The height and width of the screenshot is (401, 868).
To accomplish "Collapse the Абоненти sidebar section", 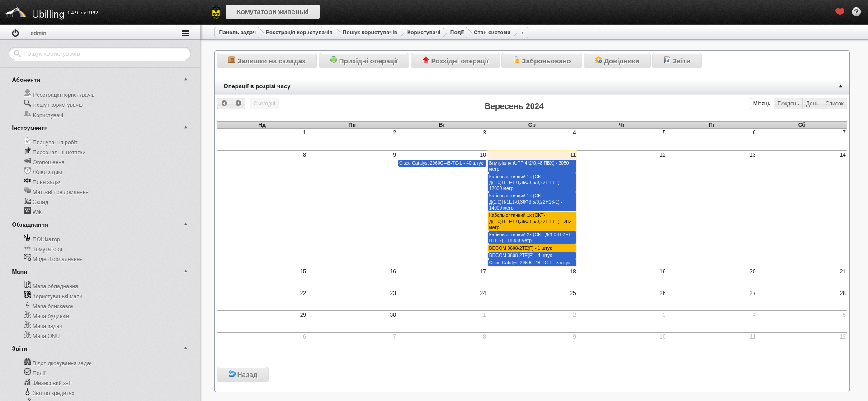I will coord(186,79).
